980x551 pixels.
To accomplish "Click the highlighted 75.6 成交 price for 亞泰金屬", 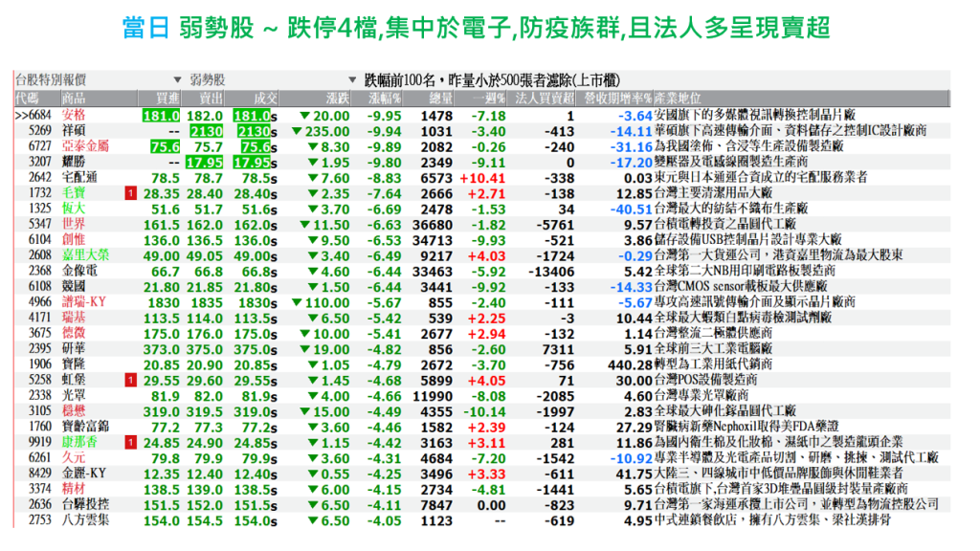I will click(x=256, y=146).
